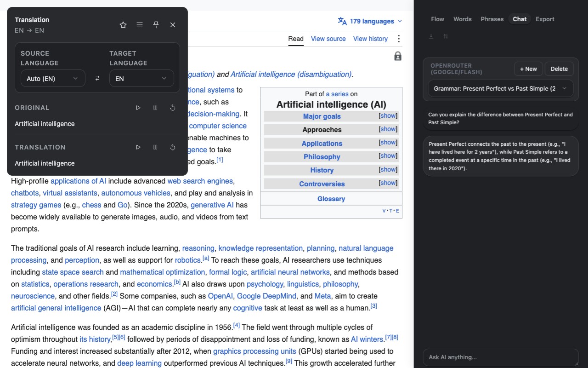Pause the Translation audio playback
The image size is (588, 368).
click(155, 147)
